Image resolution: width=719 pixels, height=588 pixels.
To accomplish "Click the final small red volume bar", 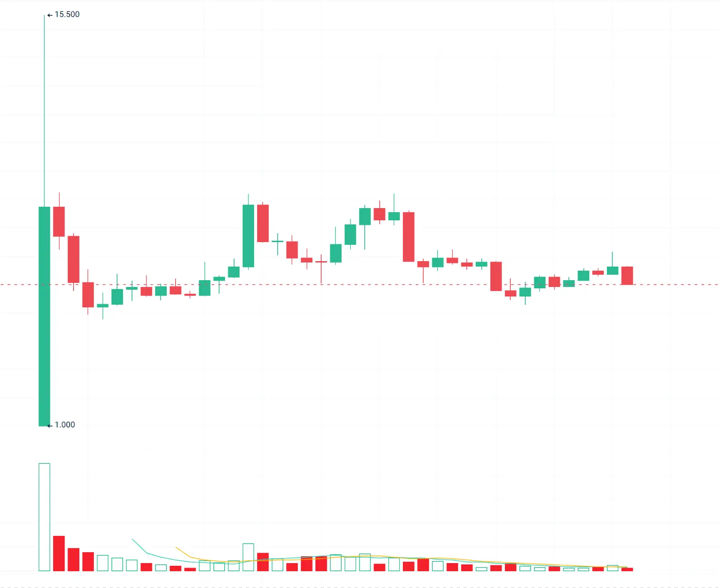I will pos(627,569).
